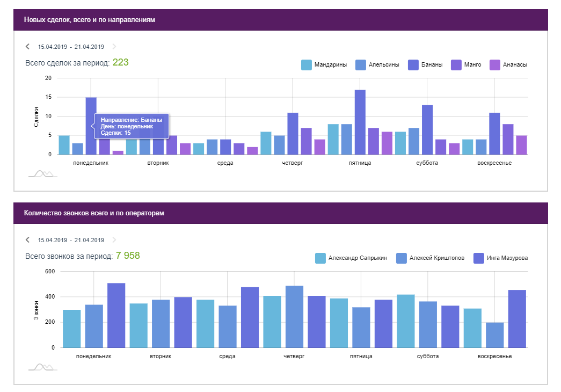Viewport: 561px width, 392px height.
Task: Toggle the Апельсины legend item
Action: click(x=377, y=65)
